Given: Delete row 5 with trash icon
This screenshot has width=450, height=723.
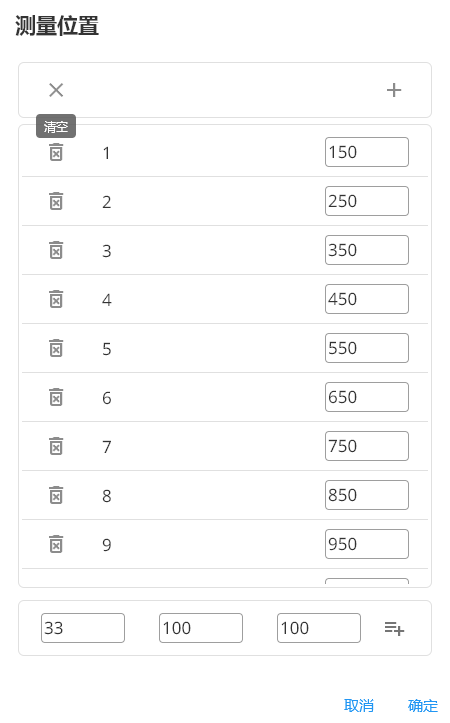Looking at the screenshot, I should click(x=56, y=348).
